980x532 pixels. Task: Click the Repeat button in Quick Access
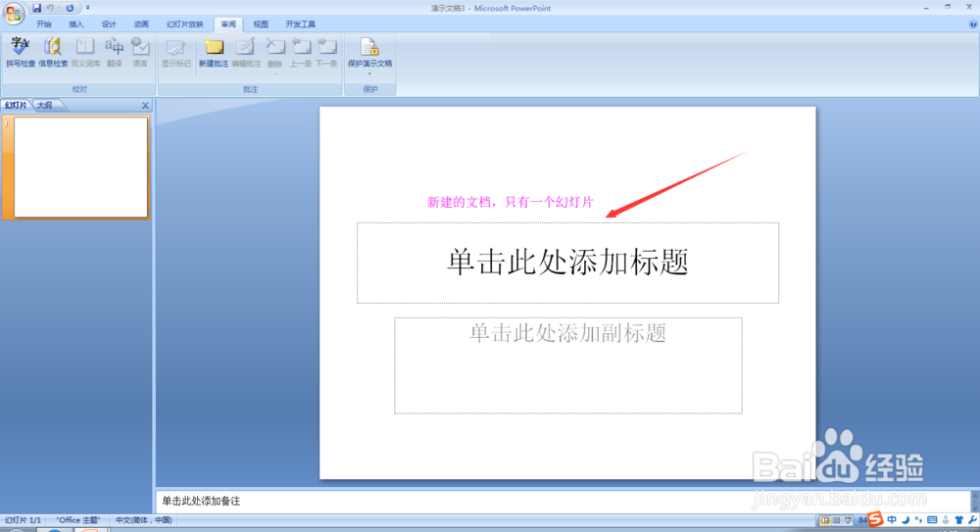click(x=70, y=8)
